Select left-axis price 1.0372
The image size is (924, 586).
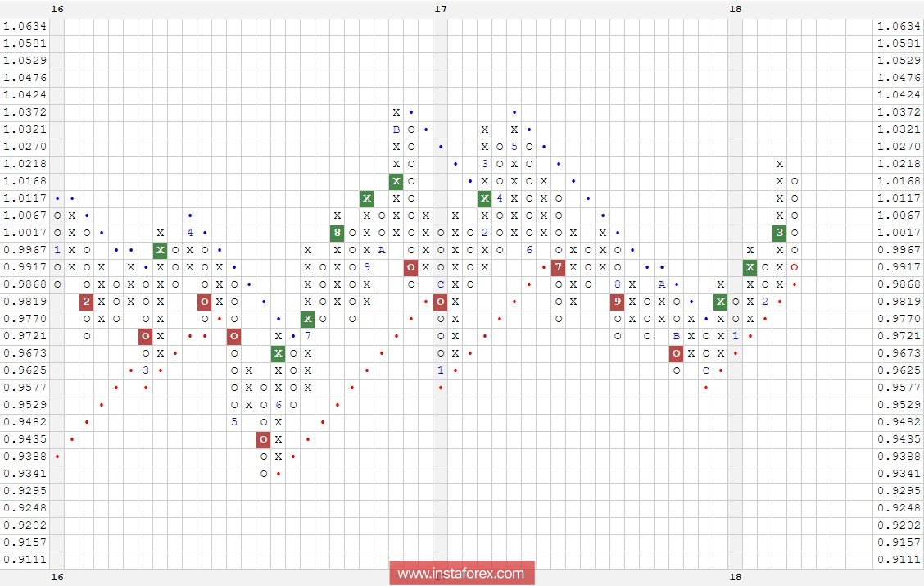[x=25, y=112]
